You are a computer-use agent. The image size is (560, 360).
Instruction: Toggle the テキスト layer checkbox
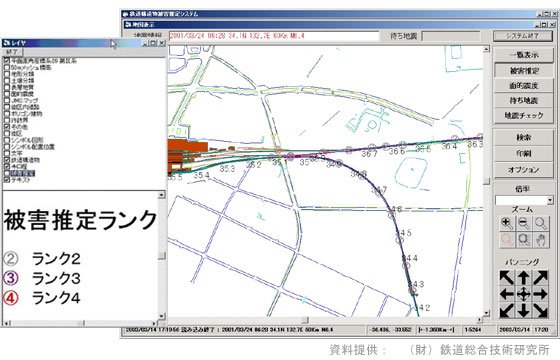click(x=7, y=180)
